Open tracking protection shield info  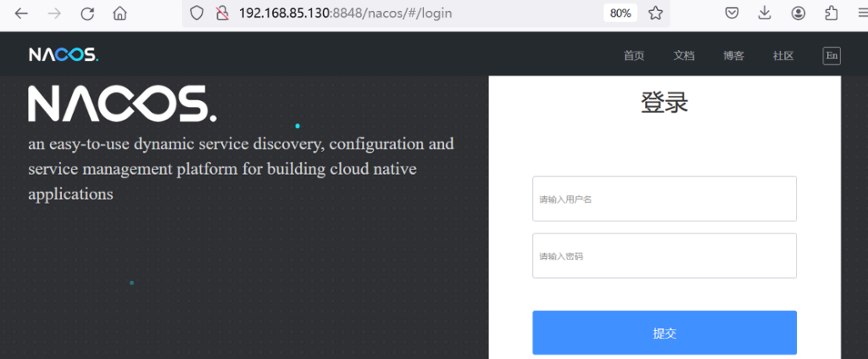click(197, 14)
